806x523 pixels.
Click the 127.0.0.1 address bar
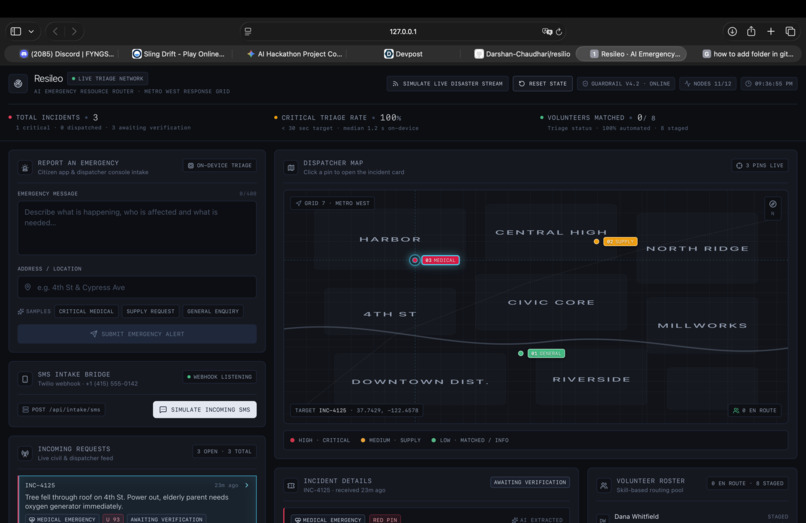(x=403, y=31)
